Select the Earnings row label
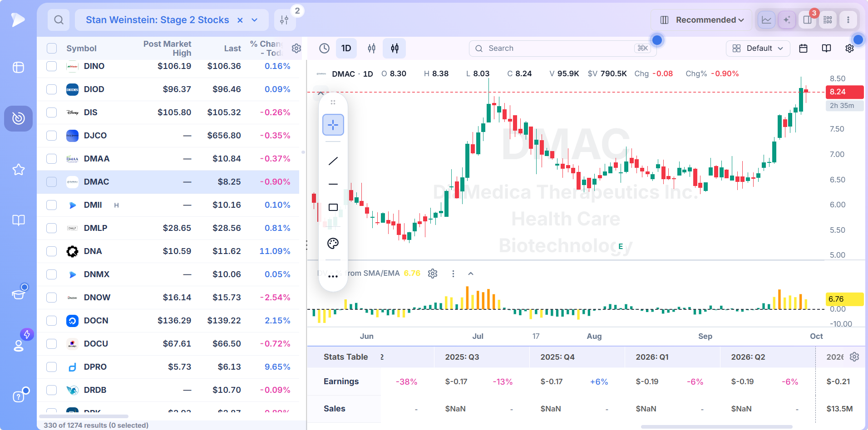This screenshot has width=868, height=430. (x=341, y=381)
